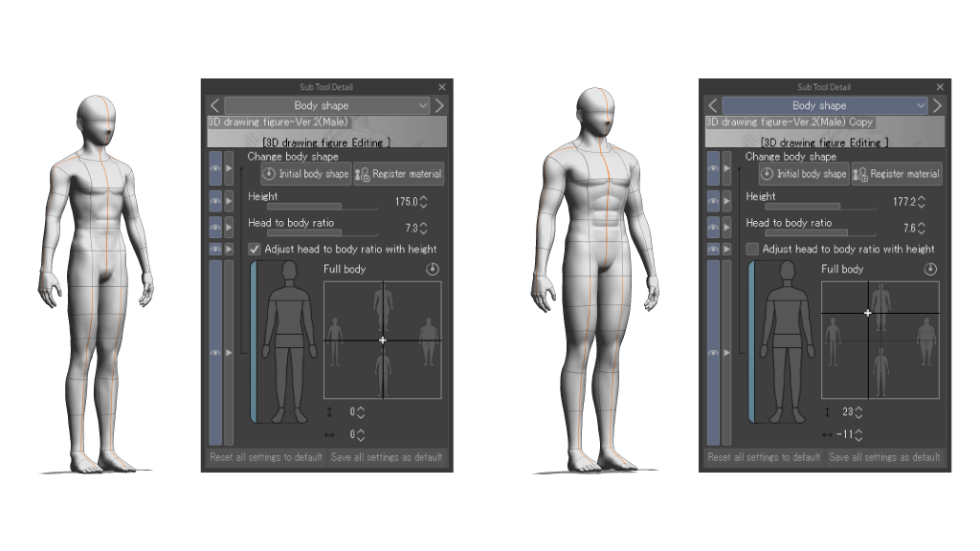Click Save all settings as default, right panel
This screenshot has height=551, width=980.
click(884, 457)
